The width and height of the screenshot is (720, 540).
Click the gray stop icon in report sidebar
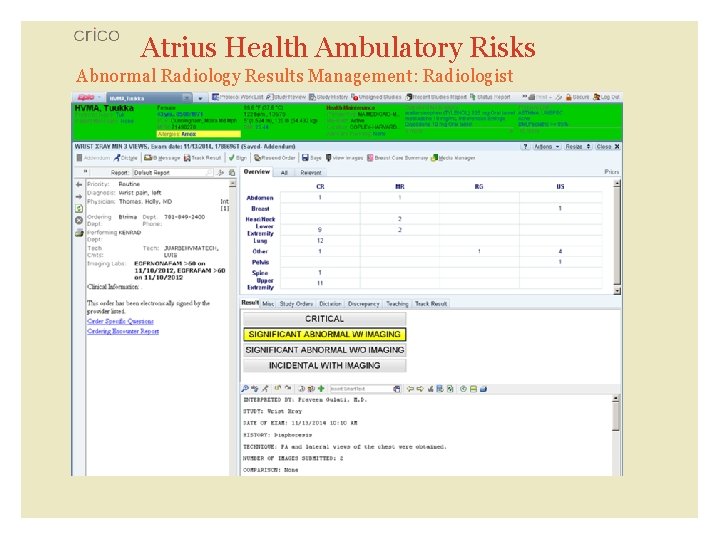(79, 220)
